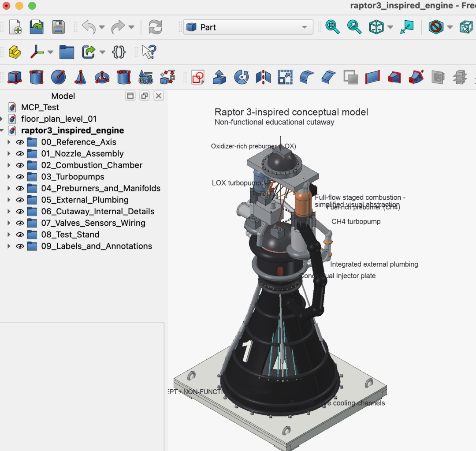Image resolution: width=476 pixels, height=451 pixels.
Task: Create a new Part container
Action: click(15, 52)
